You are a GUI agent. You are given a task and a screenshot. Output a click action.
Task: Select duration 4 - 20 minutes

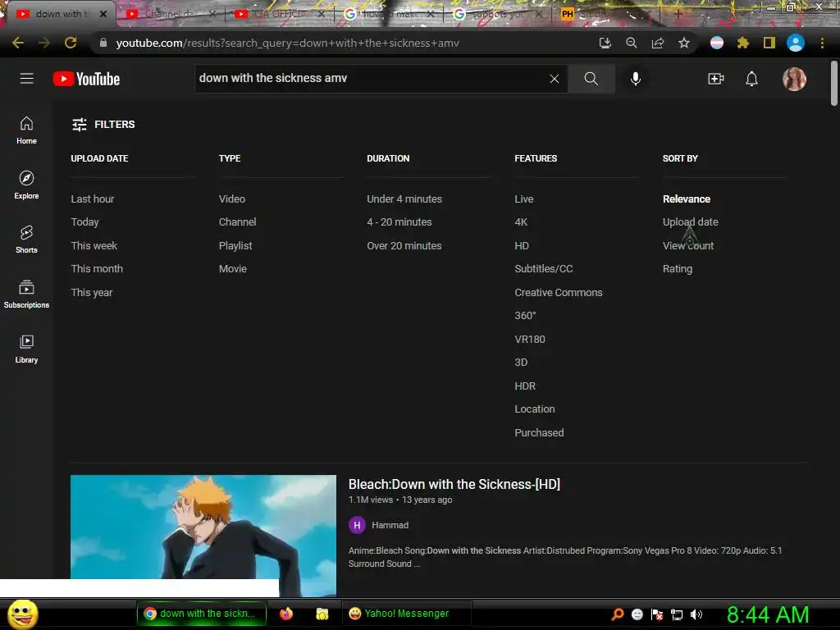pyautogui.click(x=399, y=221)
